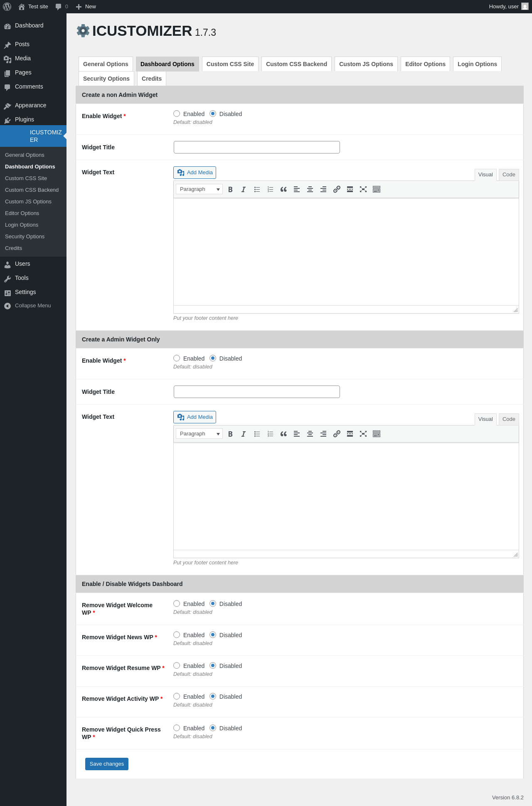Click the Save changes button
Screen dimensions: 532x806
pos(107,764)
